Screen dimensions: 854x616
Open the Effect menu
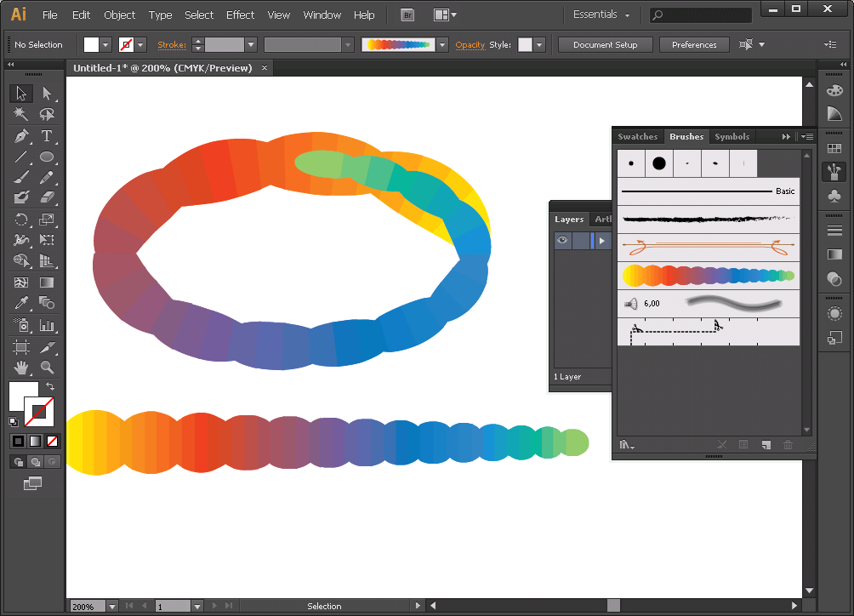click(240, 15)
